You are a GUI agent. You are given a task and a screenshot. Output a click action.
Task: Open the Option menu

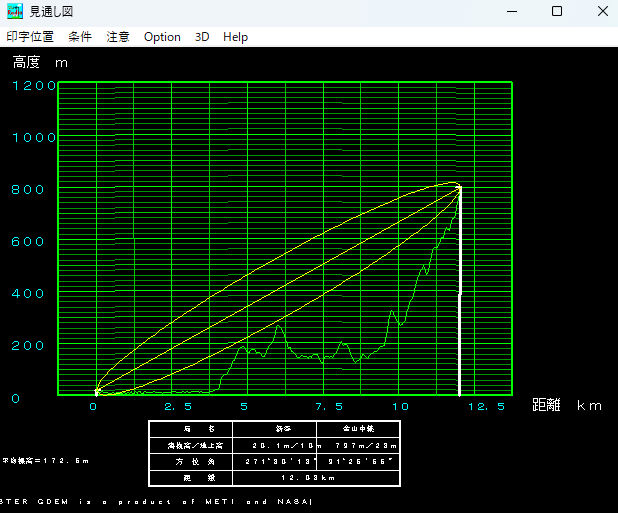[162, 37]
